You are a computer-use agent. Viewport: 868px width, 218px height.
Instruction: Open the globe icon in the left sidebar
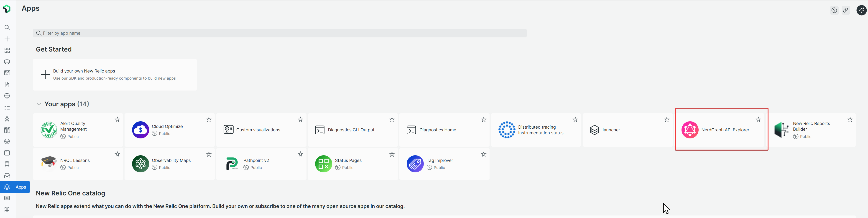[x=7, y=96]
